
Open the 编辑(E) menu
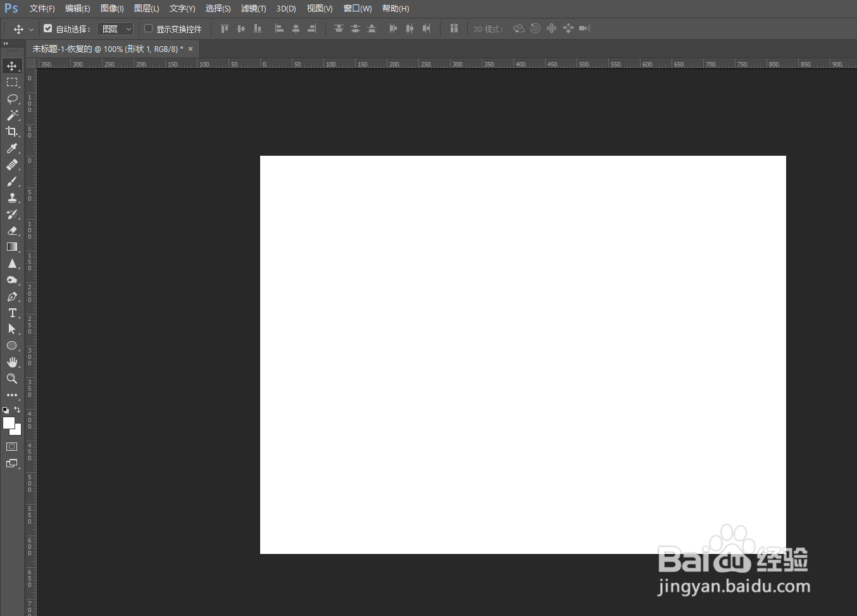[77, 8]
